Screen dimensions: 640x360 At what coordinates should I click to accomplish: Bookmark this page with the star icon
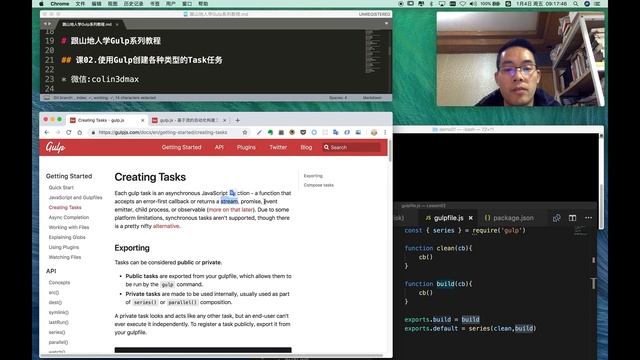tap(245, 132)
